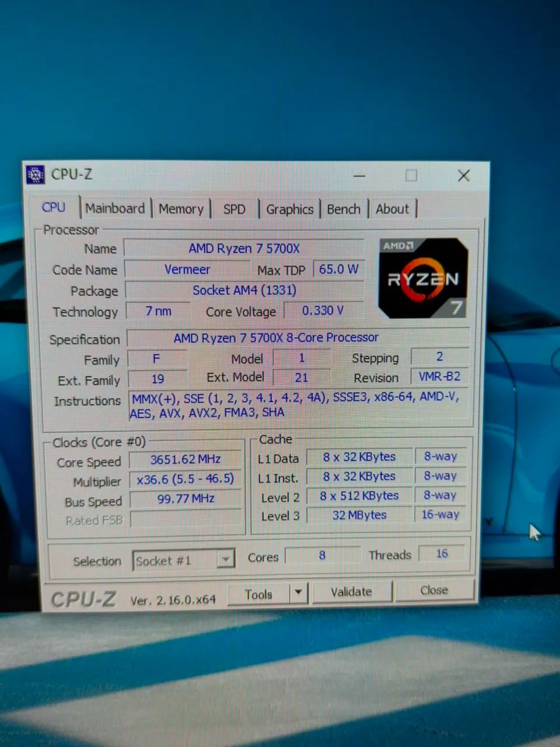This screenshot has width=560, height=747.
Task: Click the Technology value 7 nm
Action: click(x=158, y=311)
